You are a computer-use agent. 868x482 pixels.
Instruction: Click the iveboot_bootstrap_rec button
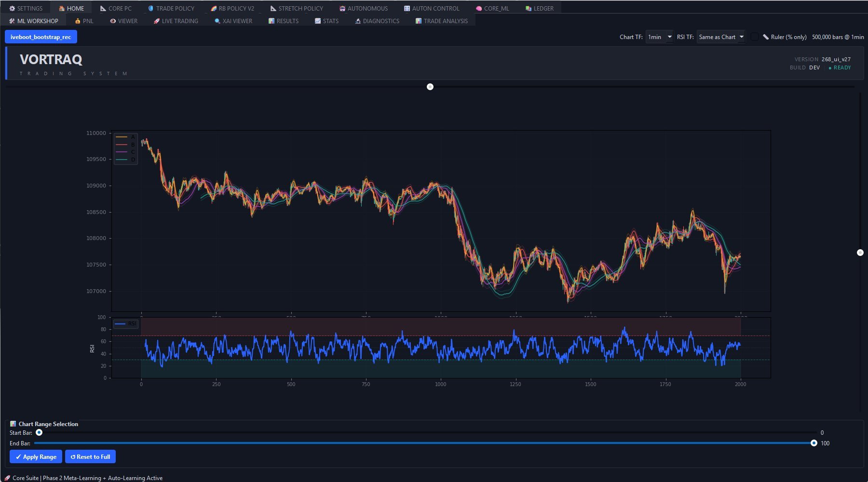tap(41, 37)
